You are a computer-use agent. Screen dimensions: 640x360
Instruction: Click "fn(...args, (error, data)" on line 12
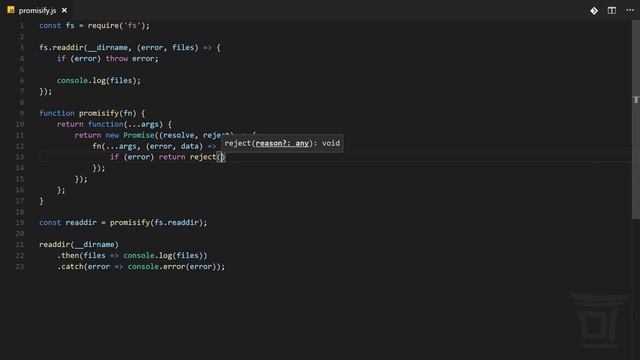(x=147, y=146)
